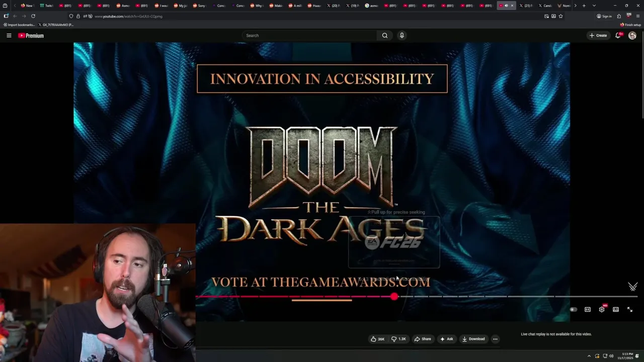This screenshot has height=362, width=644.
Task: Reload the page in browser toolbar
Action: point(33,16)
